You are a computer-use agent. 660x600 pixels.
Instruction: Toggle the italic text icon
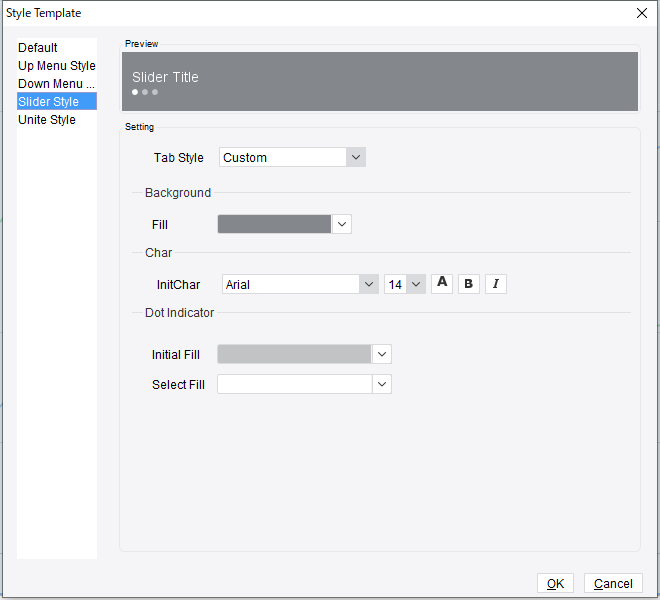tap(495, 284)
